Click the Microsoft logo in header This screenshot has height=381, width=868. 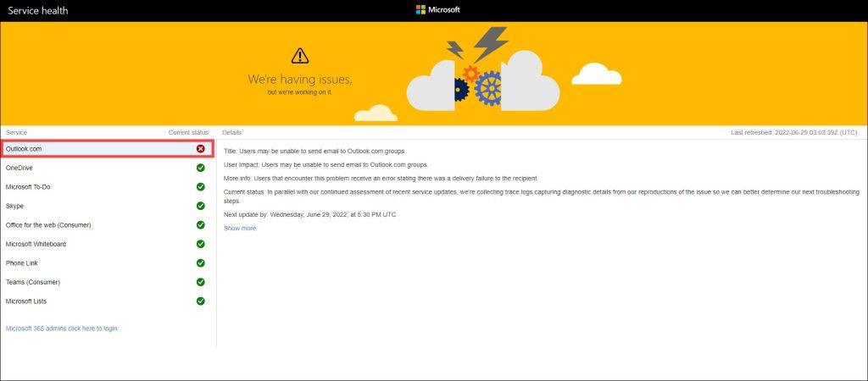click(438, 9)
